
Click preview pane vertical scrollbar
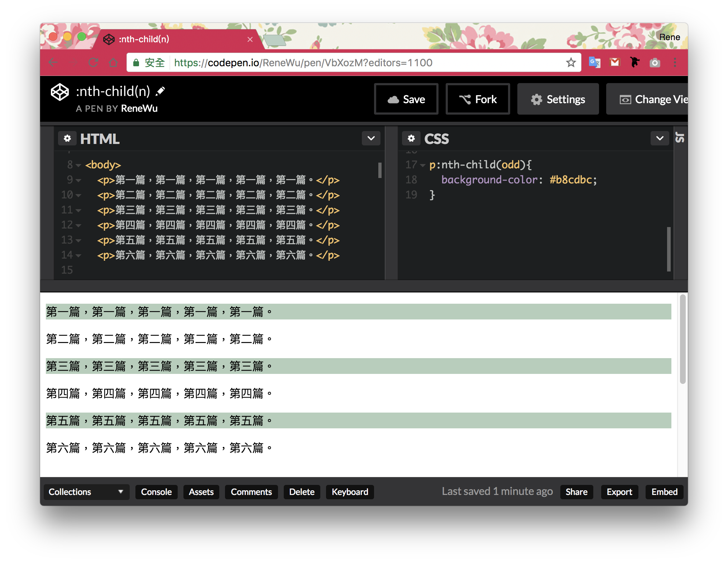click(682, 339)
